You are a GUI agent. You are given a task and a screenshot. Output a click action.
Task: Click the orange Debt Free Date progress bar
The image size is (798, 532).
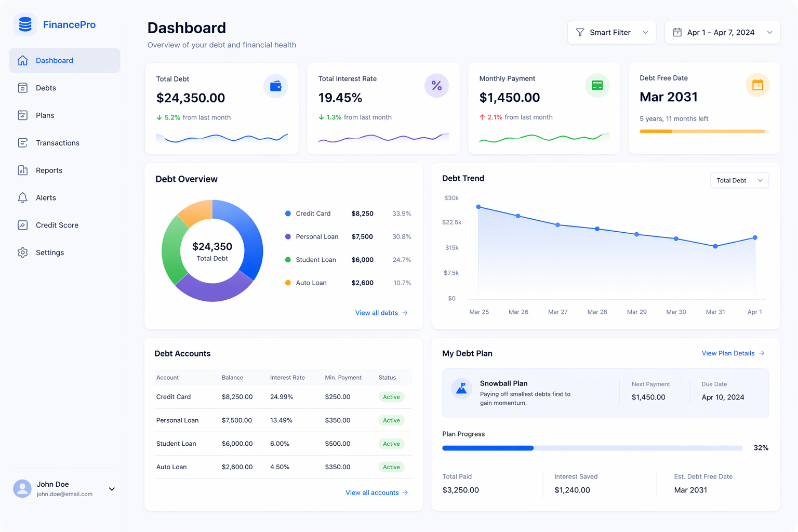[704, 131]
